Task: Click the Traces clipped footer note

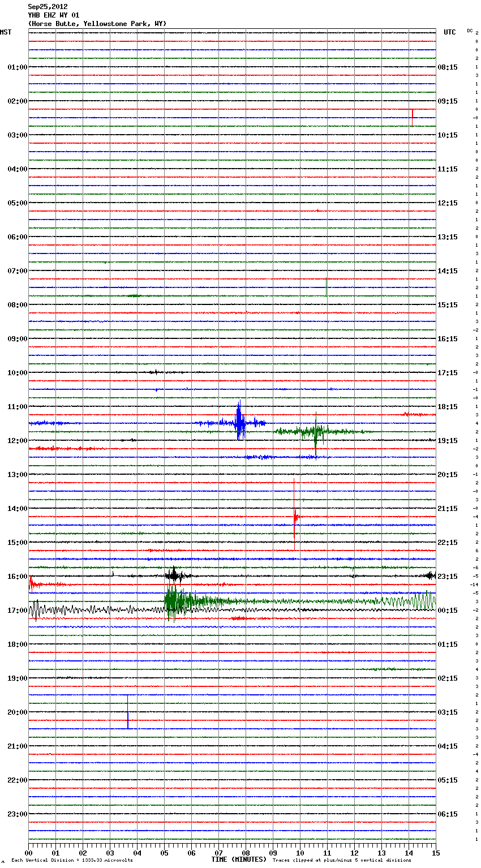Action: click(342, 861)
